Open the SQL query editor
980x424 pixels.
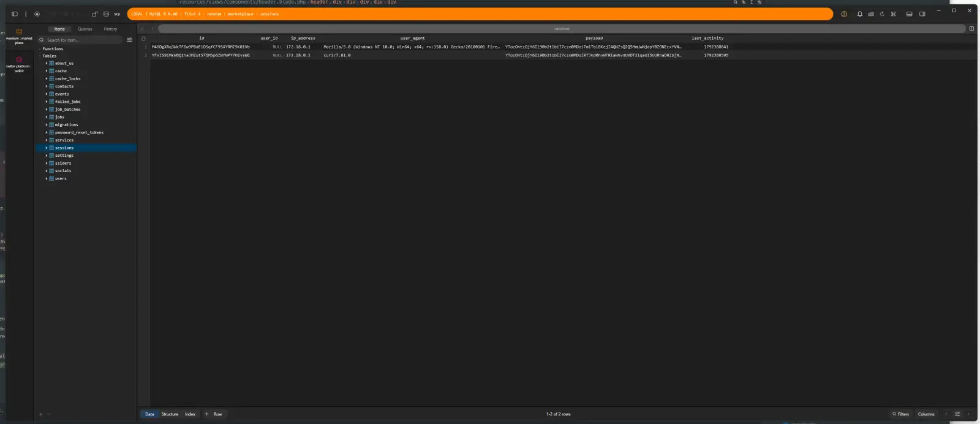(x=117, y=14)
